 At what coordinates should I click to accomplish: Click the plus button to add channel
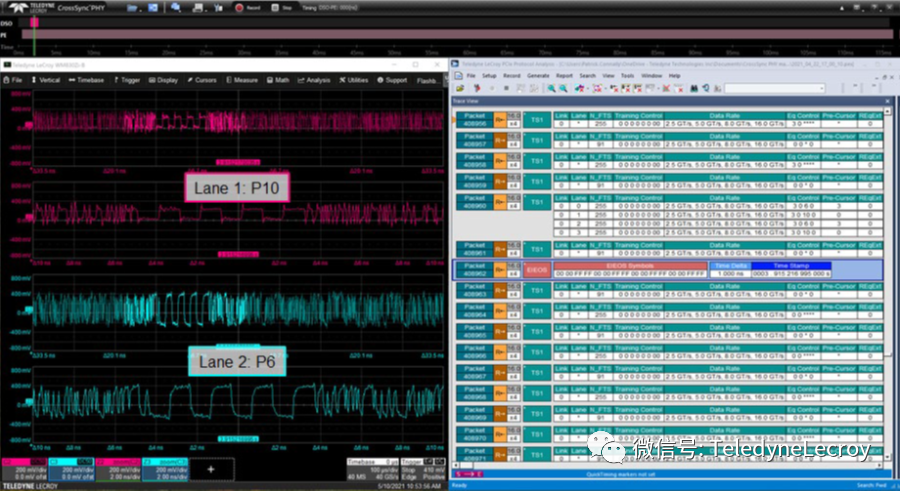tap(210, 468)
